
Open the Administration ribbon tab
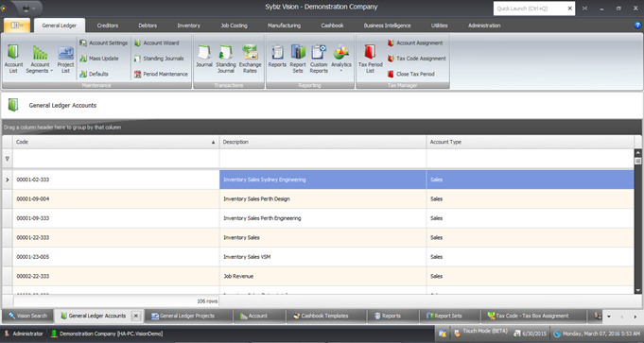(x=484, y=26)
